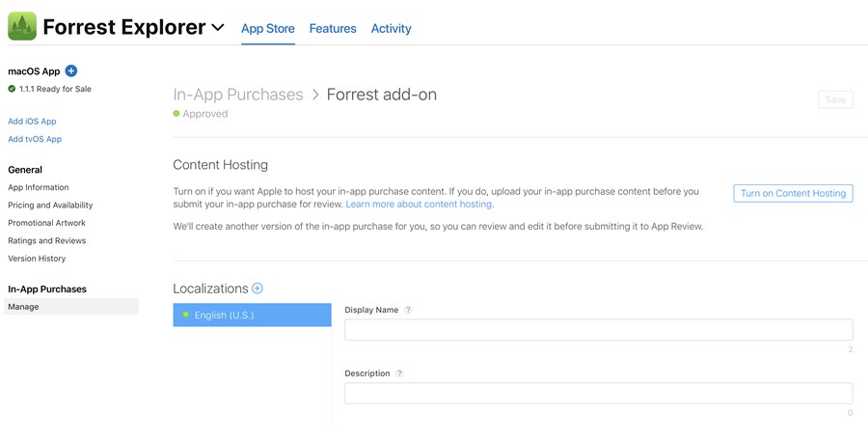
Task: Click the Forrest add-on page title
Action: click(x=381, y=95)
